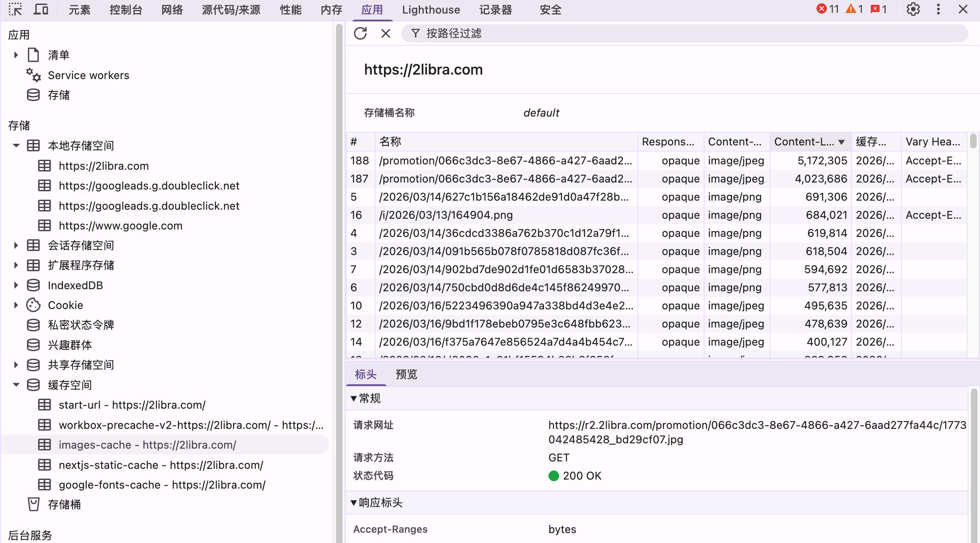This screenshot has height=543, width=980.
Task: Switch to the 预览 preview tab
Action: pos(406,374)
